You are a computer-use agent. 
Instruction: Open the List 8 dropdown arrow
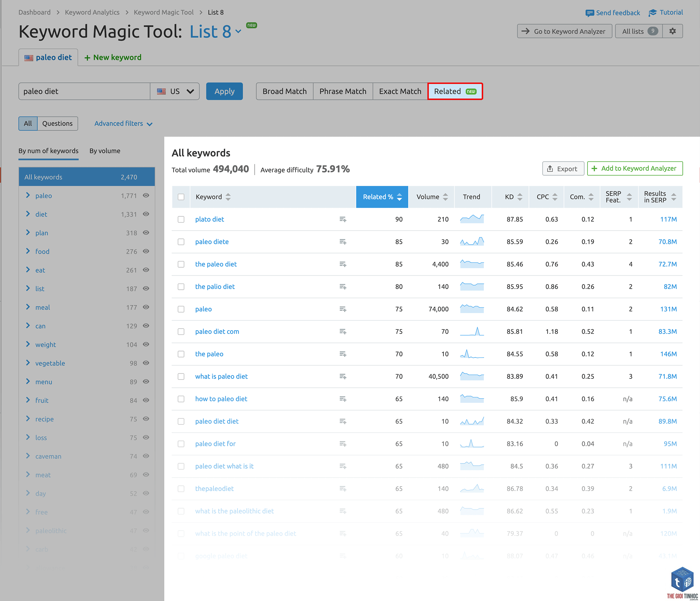238,32
